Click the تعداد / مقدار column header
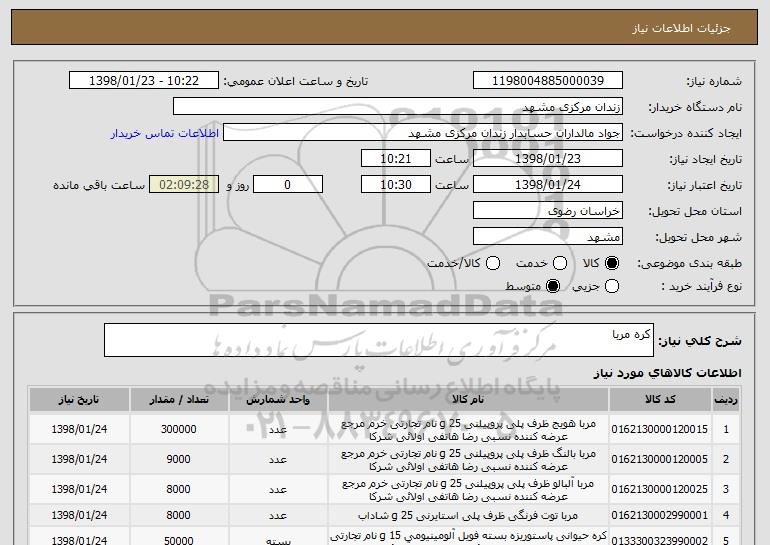Image resolution: width=770 pixels, height=545 pixels. pyautogui.click(x=179, y=400)
